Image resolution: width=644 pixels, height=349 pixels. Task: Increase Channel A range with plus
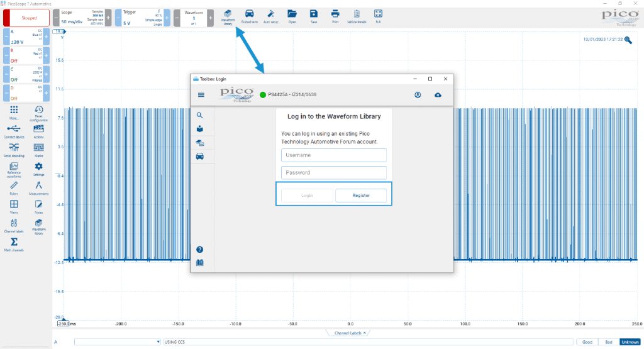[46, 36]
